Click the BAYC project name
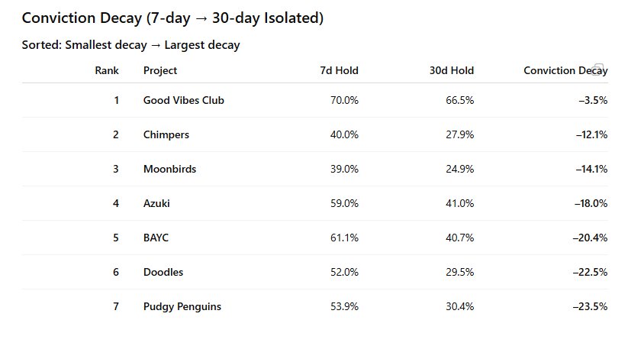This screenshot has width=644, height=346. coord(156,238)
